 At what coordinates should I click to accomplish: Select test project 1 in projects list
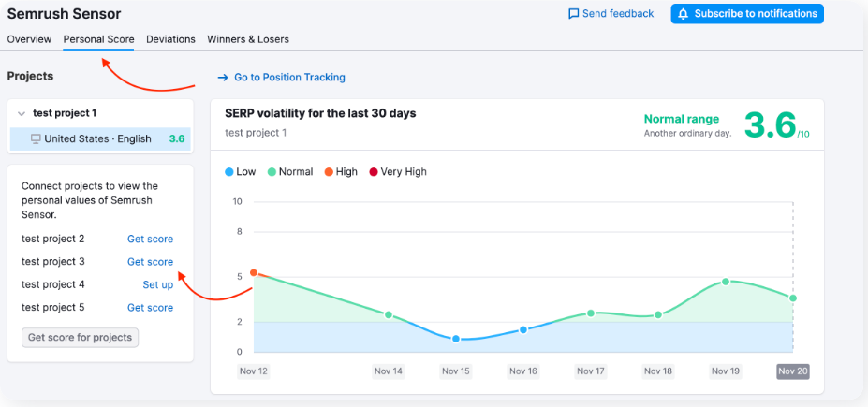pos(65,113)
